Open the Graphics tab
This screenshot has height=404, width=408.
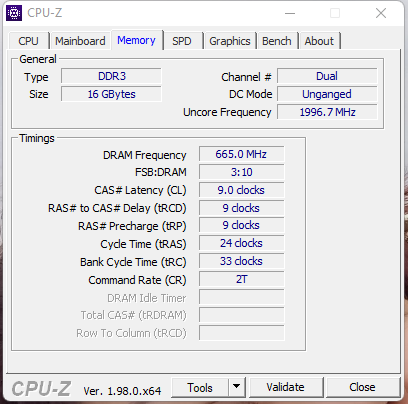coord(230,41)
